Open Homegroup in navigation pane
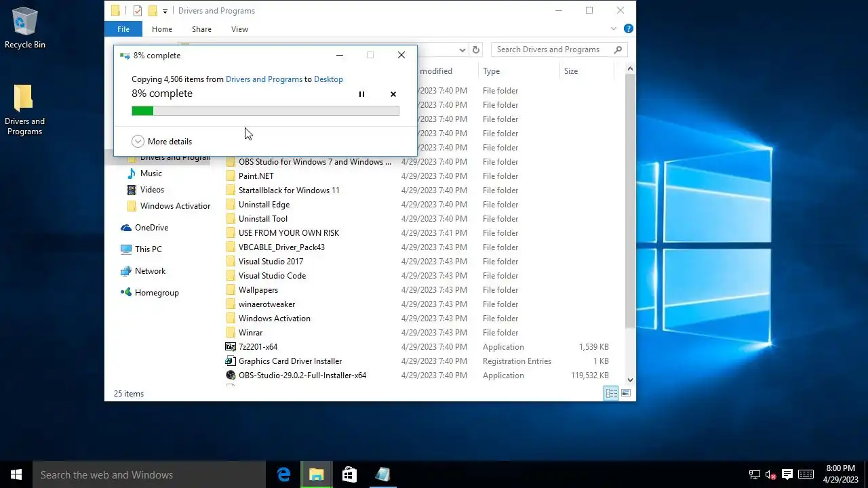Screen dimensions: 868x488 coord(150,293)
